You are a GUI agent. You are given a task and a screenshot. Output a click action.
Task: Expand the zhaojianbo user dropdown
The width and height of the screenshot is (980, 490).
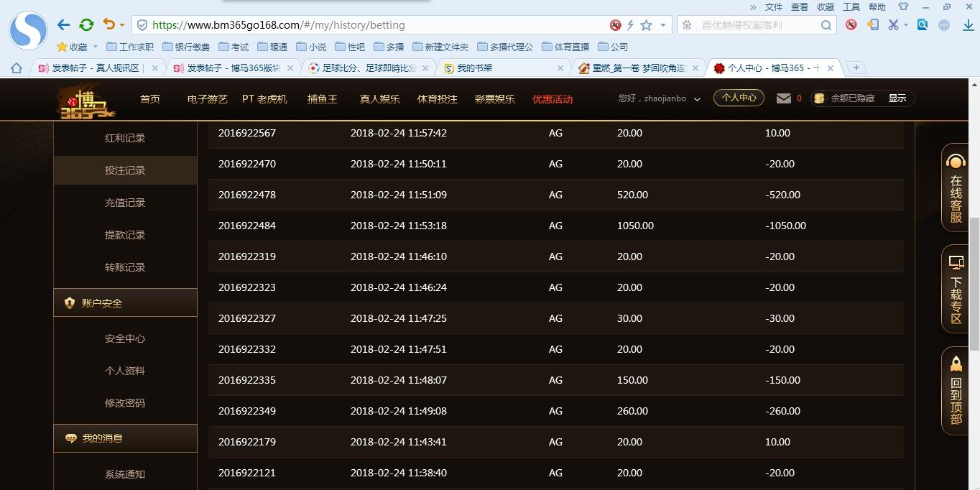(x=696, y=99)
